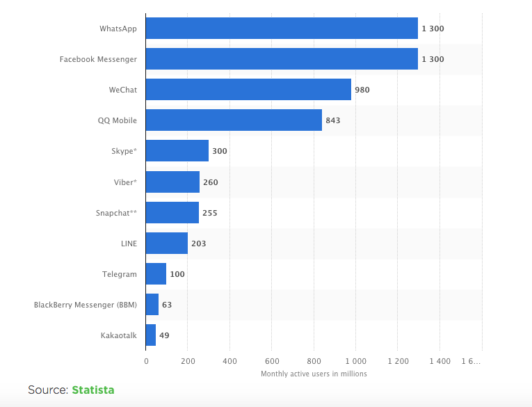Select the WeChat bar in chart
Screen dimensions: 532x407
click(248, 89)
